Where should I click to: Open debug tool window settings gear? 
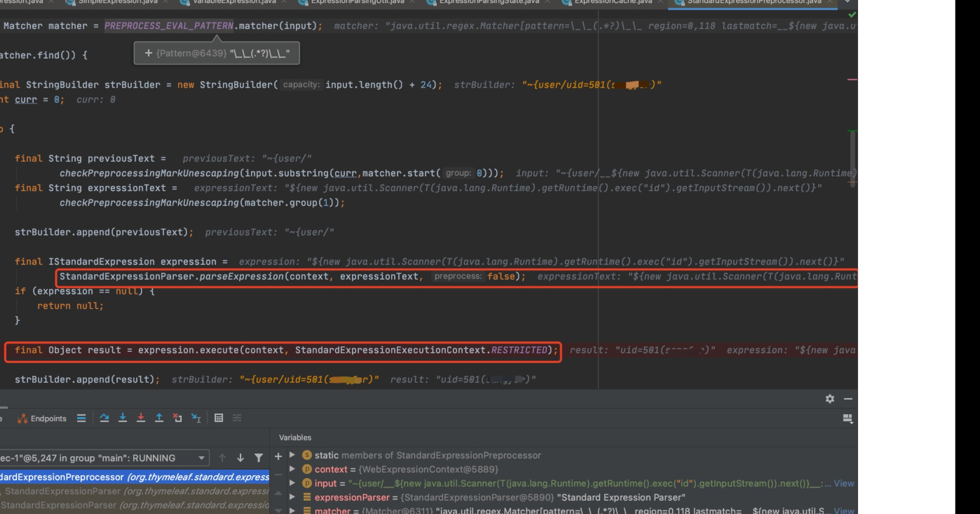(830, 399)
